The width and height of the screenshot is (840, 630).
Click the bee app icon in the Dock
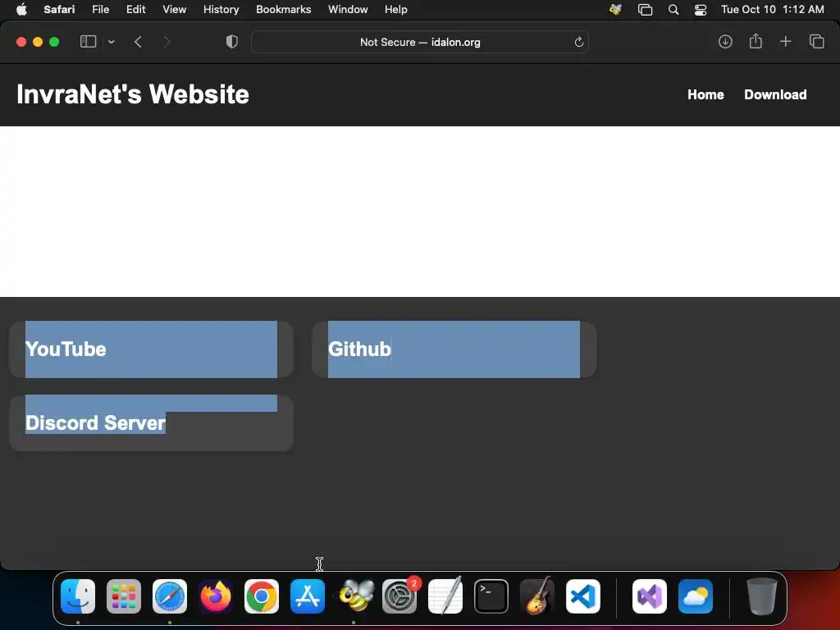pyautogui.click(x=356, y=596)
